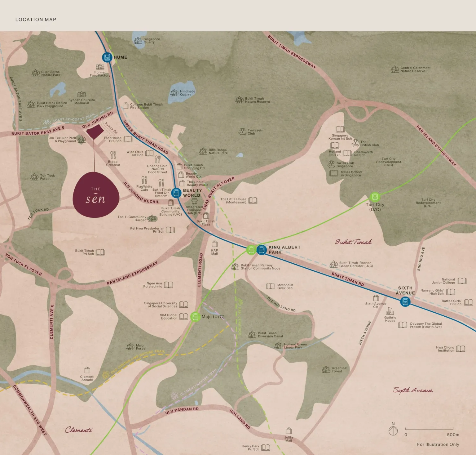Click the Bread Createur dining icon
Screen dimensions: 476x455
pyautogui.click(x=113, y=155)
